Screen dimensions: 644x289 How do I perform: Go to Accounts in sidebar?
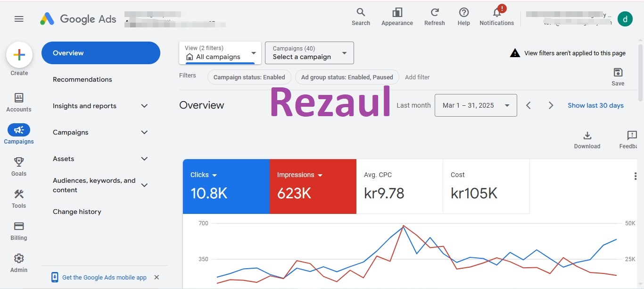click(19, 102)
